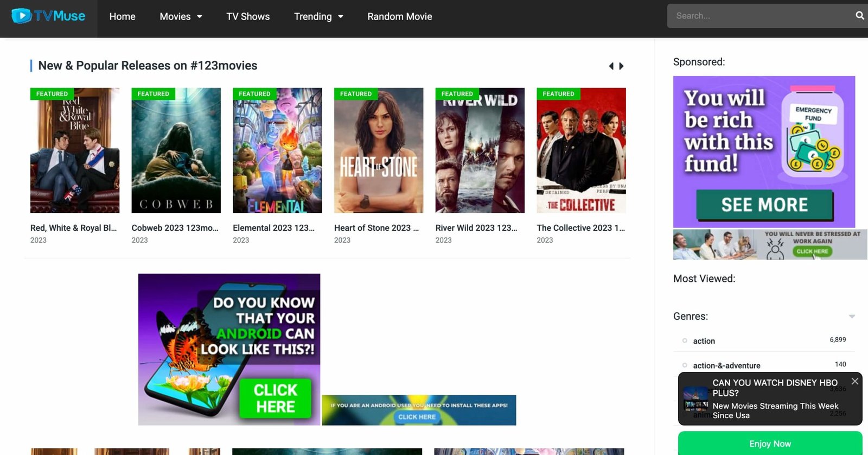Click SEE MORE on the fund ad

765,205
